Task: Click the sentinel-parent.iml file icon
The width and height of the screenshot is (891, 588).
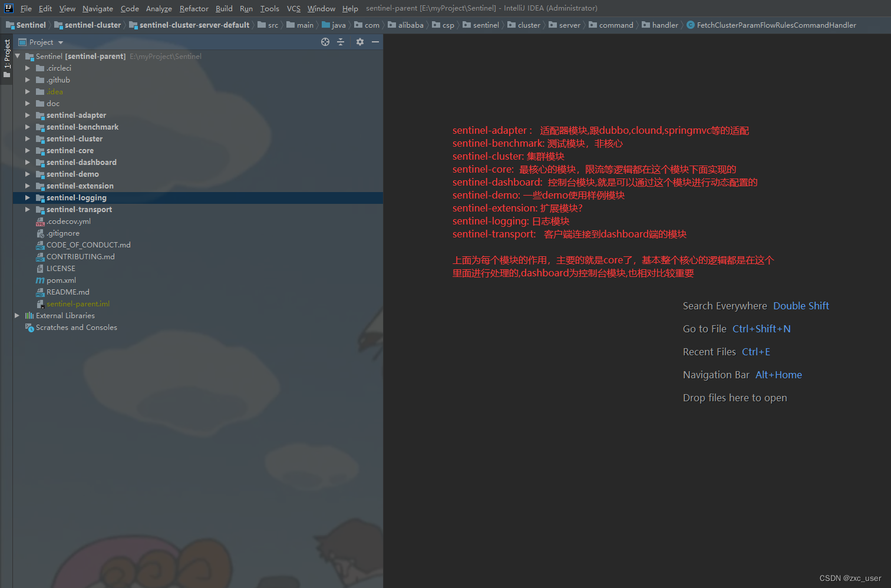Action: tap(40, 304)
